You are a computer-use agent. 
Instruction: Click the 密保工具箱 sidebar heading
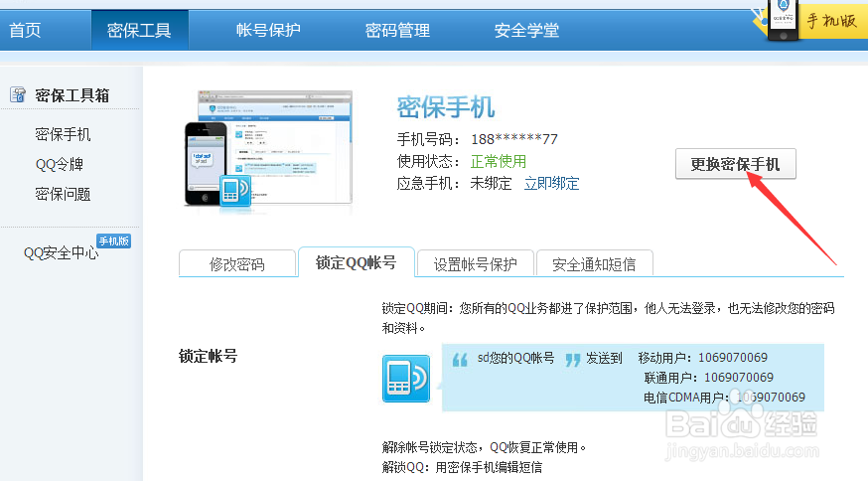(x=72, y=95)
